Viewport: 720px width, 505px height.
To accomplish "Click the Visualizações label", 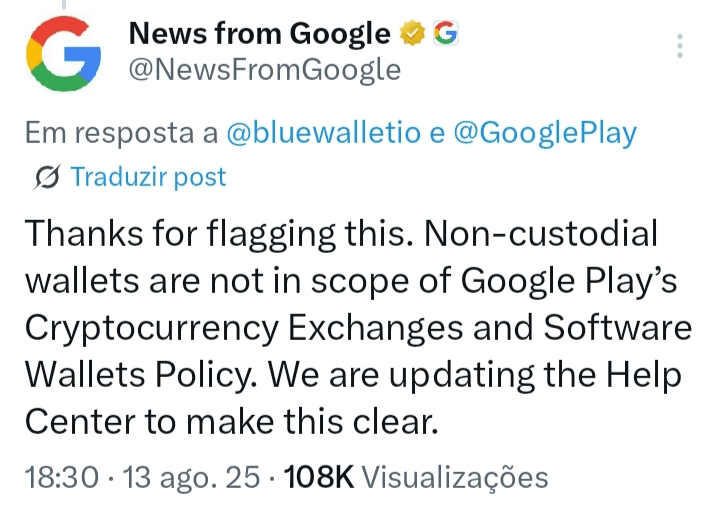I will click(x=455, y=477).
